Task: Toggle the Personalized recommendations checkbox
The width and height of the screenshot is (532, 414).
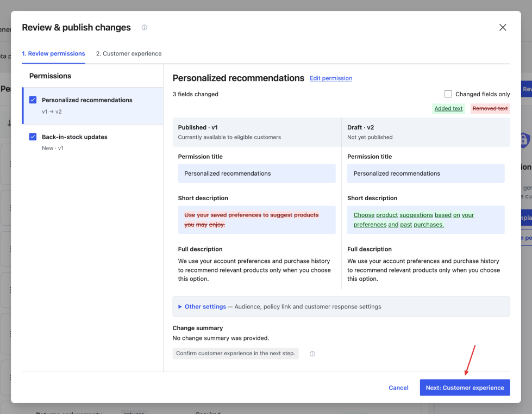Action: click(33, 100)
